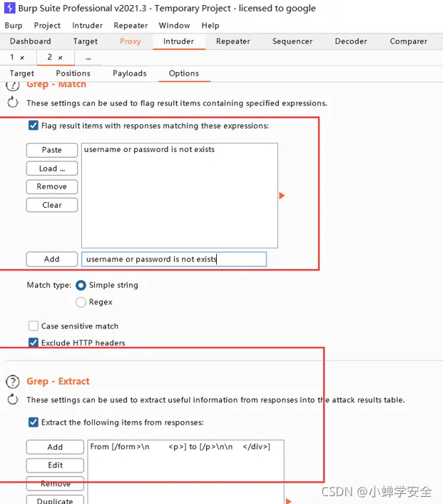Click the Load ... button
The height and width of the screenshot is (504, 443).
(x=52, y=168)
